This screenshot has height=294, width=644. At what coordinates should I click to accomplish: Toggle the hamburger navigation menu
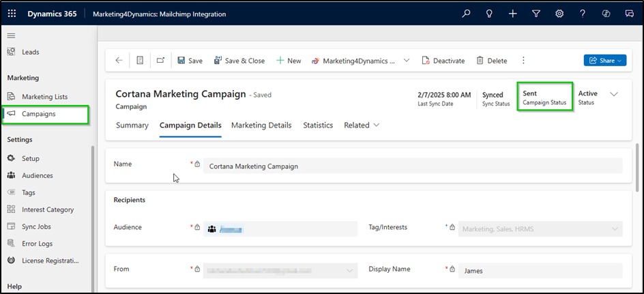(x=11, y=35)
